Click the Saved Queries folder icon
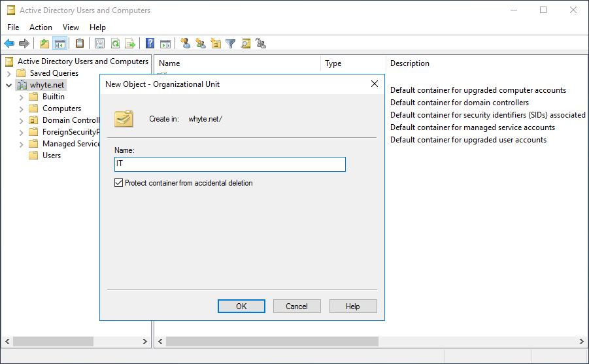The width and height of the screenshot is (589, 364). (x=21, y=73)
